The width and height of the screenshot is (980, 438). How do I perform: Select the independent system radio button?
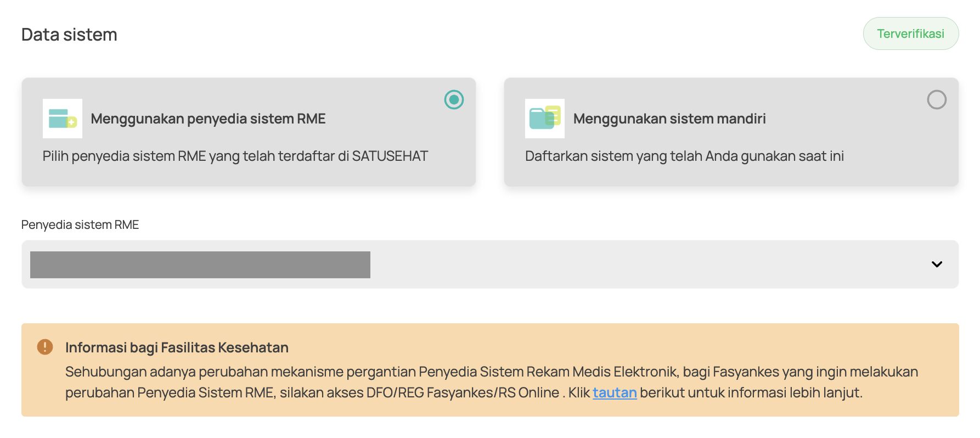tap(937, 100)
